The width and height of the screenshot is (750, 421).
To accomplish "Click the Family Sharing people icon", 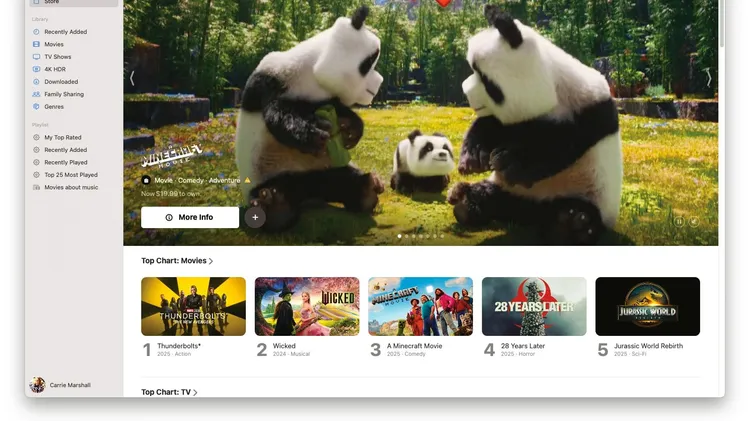I will point(36,94).
